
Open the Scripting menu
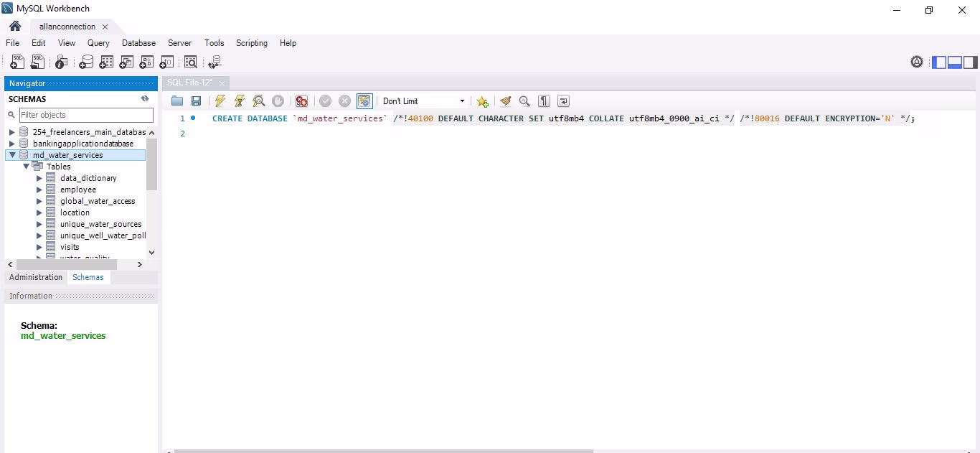point(252,43)
